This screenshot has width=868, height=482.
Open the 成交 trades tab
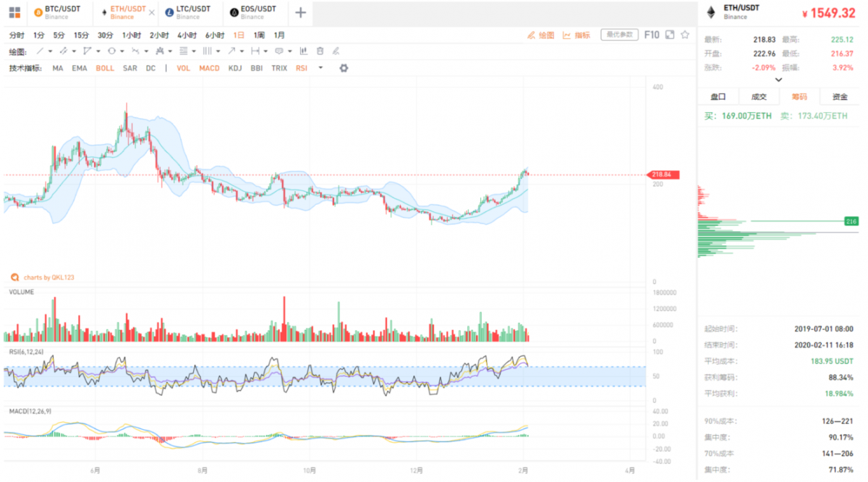tap(759, 96)
